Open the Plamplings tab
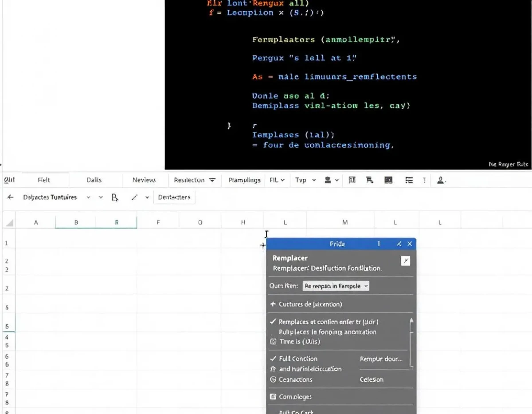This screenshot has height=414, width=532. [244, 180]
